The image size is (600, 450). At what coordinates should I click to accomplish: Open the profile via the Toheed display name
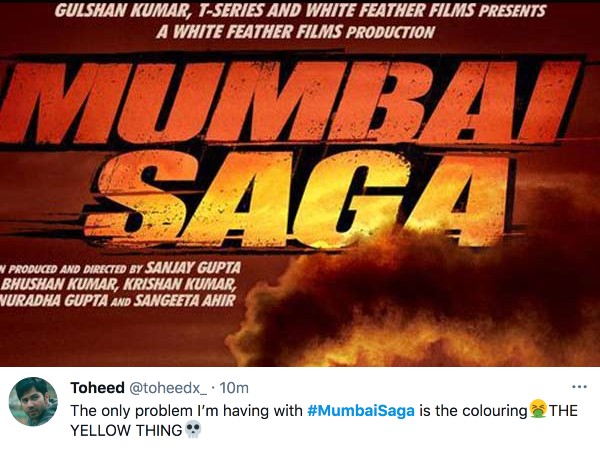pos(98,388)
